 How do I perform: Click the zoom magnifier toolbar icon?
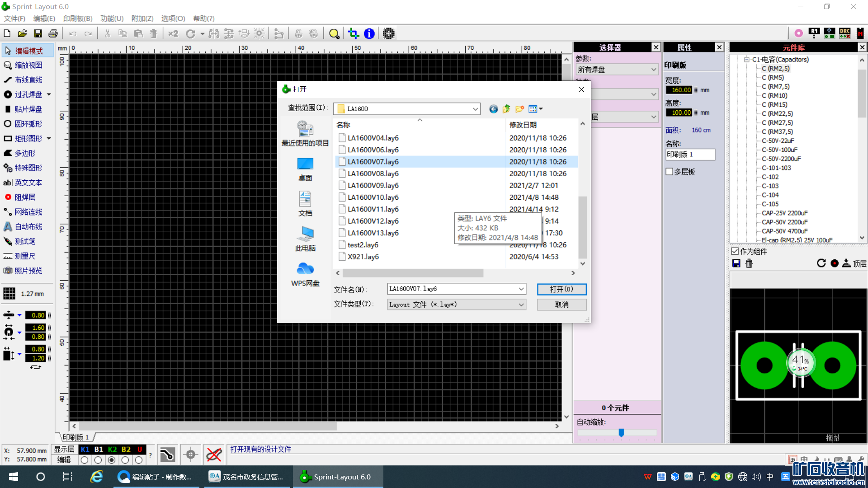tap(334, 33)
